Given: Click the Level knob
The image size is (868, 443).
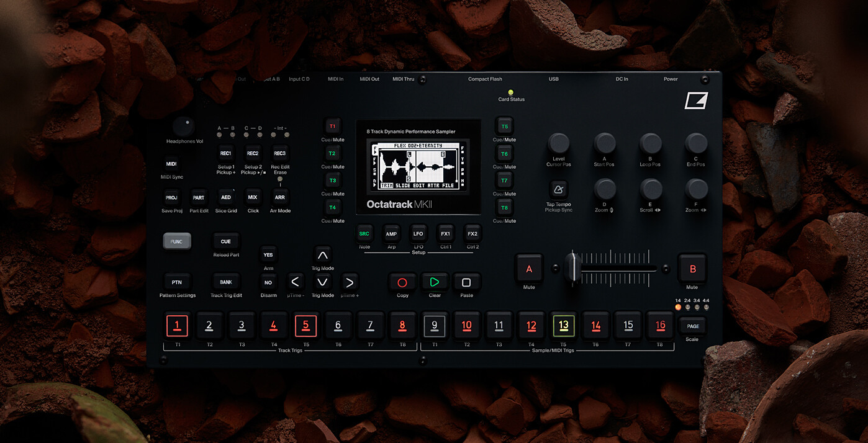Looking at the screenshot, I should pyautogui.click(x=558, y=143).
